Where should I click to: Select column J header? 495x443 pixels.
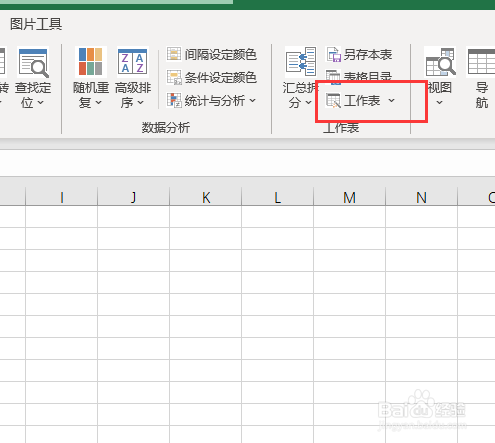pos(134,197)
